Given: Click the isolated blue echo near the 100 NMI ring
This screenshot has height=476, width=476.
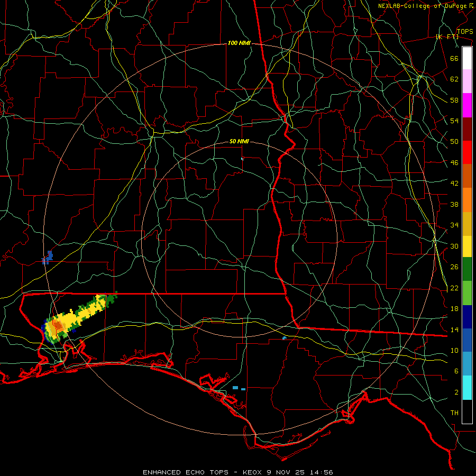Looking at the screenshot, I should tap(48, 258).
